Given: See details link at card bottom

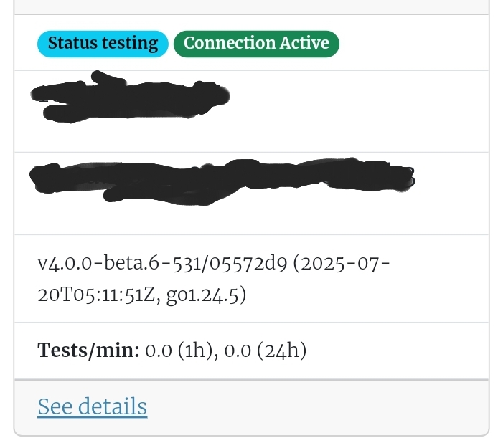Looking at the screenshot, I should (x=93, y=406).
